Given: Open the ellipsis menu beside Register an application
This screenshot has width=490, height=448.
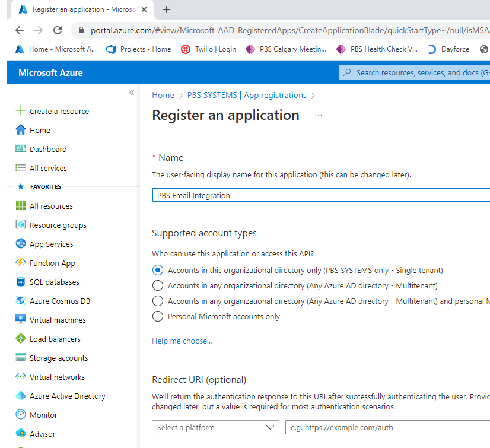Looking at the screenshot, I should (319, 115).
